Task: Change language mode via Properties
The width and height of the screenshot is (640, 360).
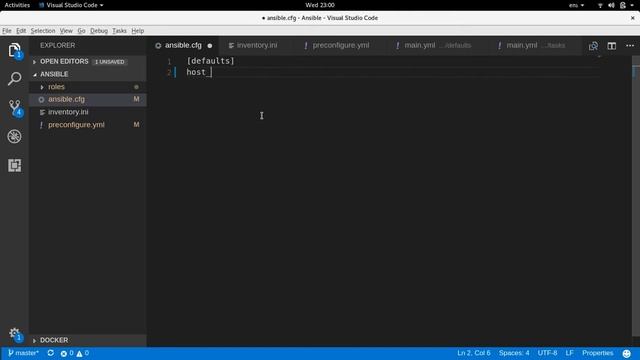Action: [598, 353]
